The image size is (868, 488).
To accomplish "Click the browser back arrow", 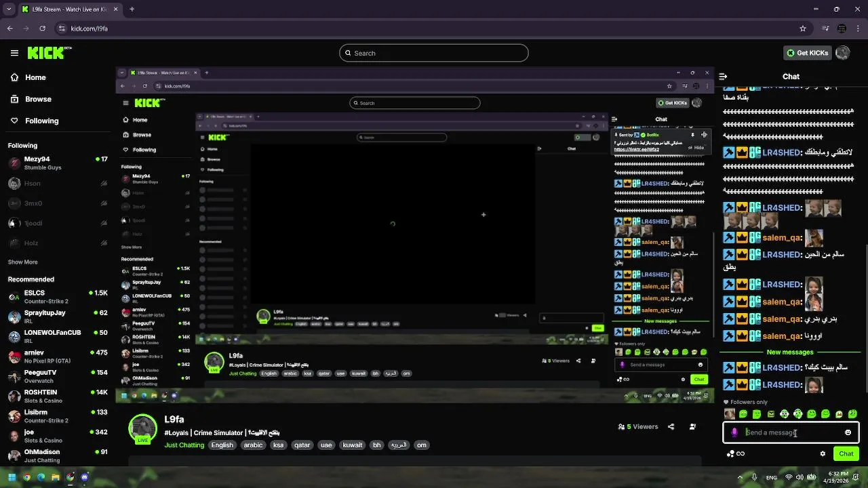I will point(10,28).
